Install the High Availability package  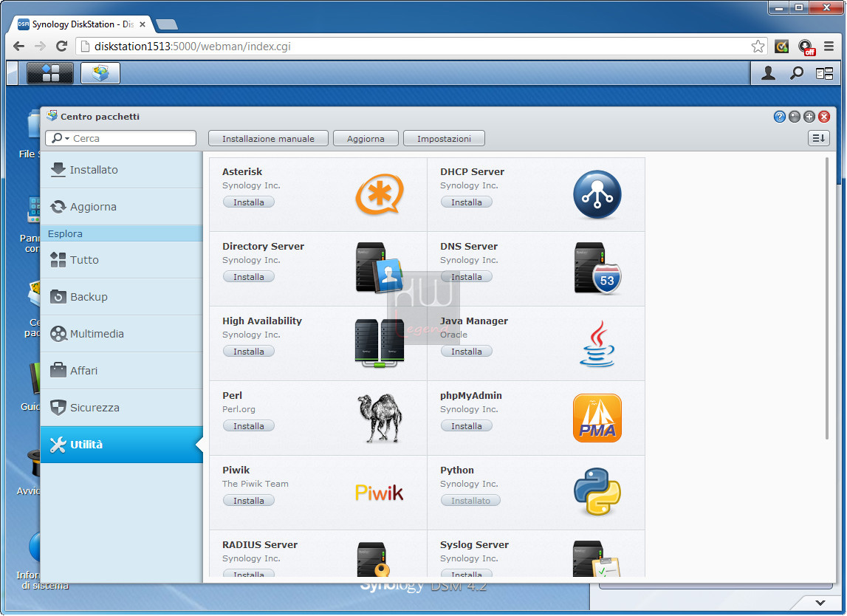coord(248,352)
